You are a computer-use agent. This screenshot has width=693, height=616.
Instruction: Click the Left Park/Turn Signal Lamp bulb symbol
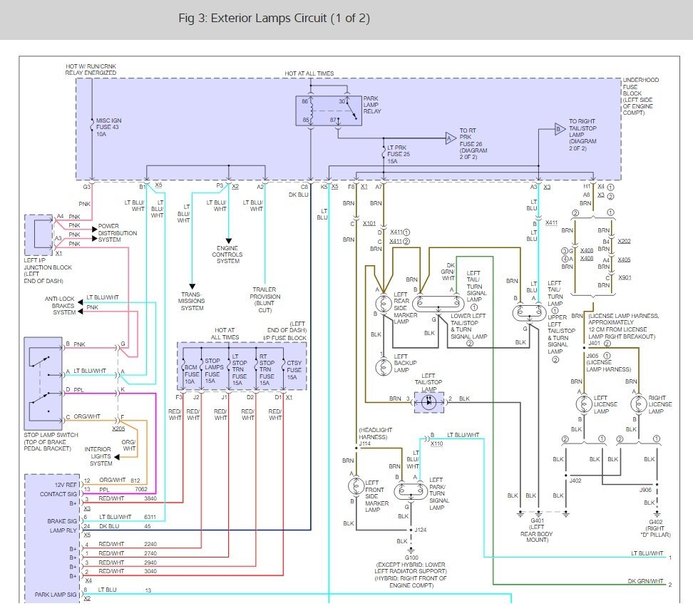(411, 491)
